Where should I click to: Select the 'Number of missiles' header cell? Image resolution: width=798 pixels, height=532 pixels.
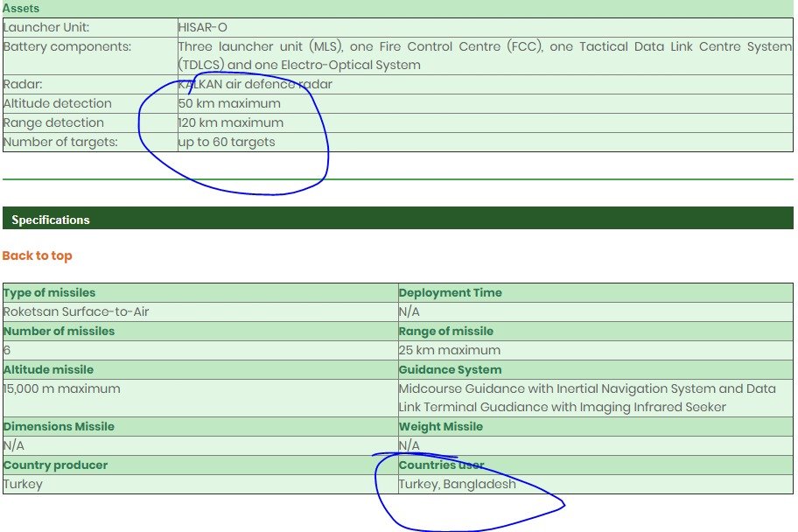[x=200, y=332]
